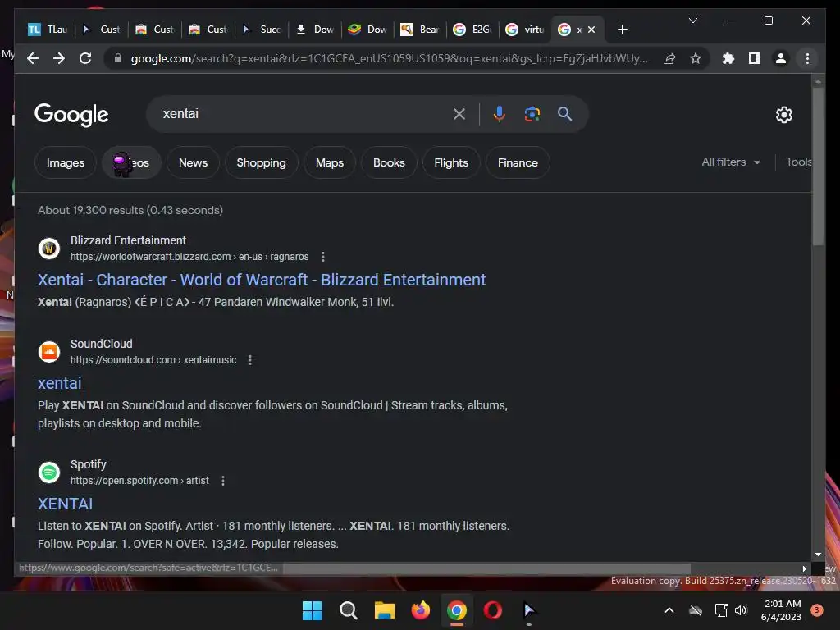The height and width of the screenshot is (630, 840).
Task: Close the active xentai tab
Action: click(591, 30)
